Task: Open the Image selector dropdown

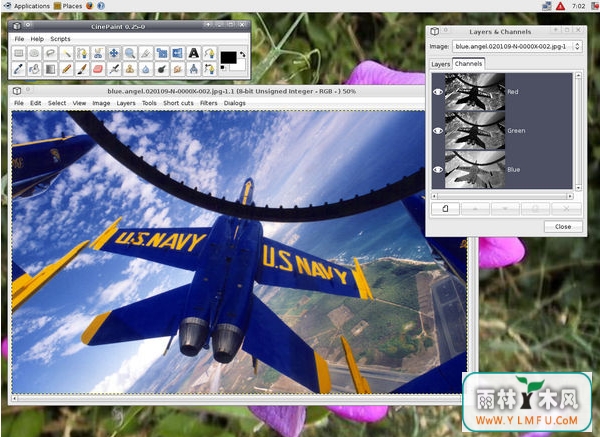Action: pos(517,46)
